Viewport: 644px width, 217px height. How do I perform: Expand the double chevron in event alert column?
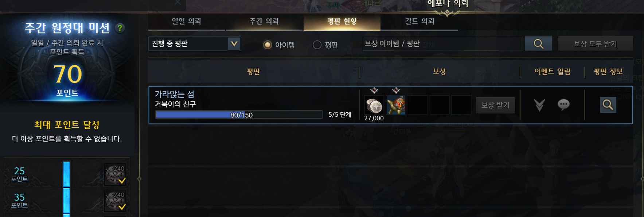coord(539,105)
